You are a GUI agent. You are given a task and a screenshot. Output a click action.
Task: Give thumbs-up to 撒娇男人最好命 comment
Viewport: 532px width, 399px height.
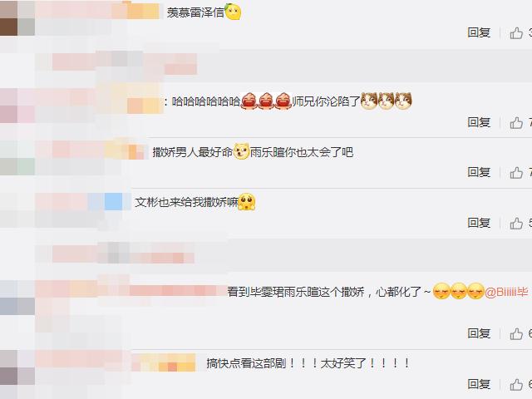pos(516,173)
